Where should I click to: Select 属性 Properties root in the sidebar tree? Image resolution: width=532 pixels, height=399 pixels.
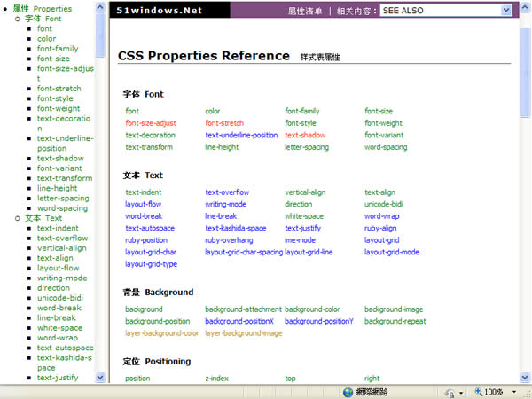pos(43,9)
